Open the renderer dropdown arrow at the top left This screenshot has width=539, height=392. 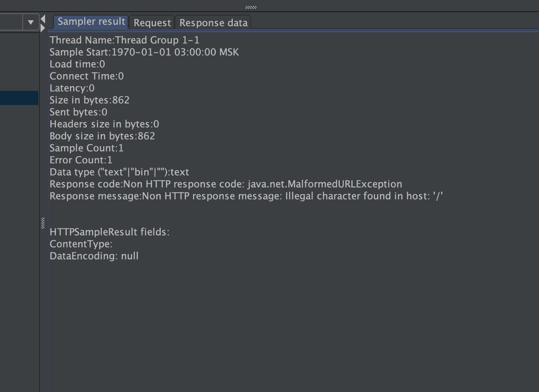click(x=30, y=22)
